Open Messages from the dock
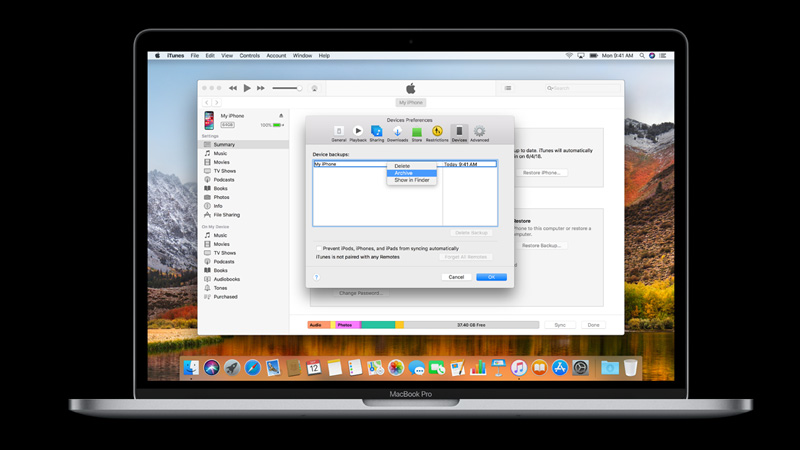Viewport: 800px width, 450px height. click(416, 368)
